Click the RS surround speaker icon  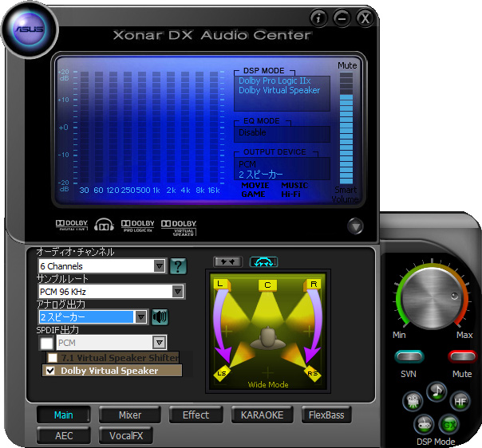[x=313, y=373]
